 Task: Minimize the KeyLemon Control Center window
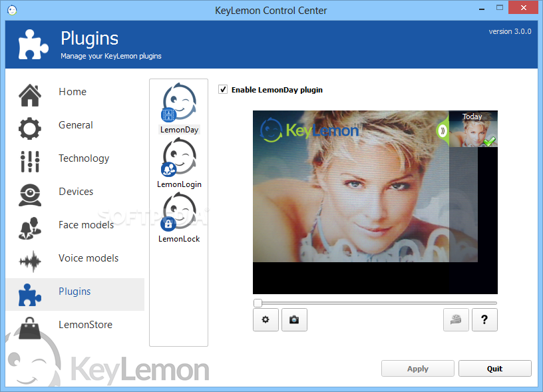click(x=482, y=9)
